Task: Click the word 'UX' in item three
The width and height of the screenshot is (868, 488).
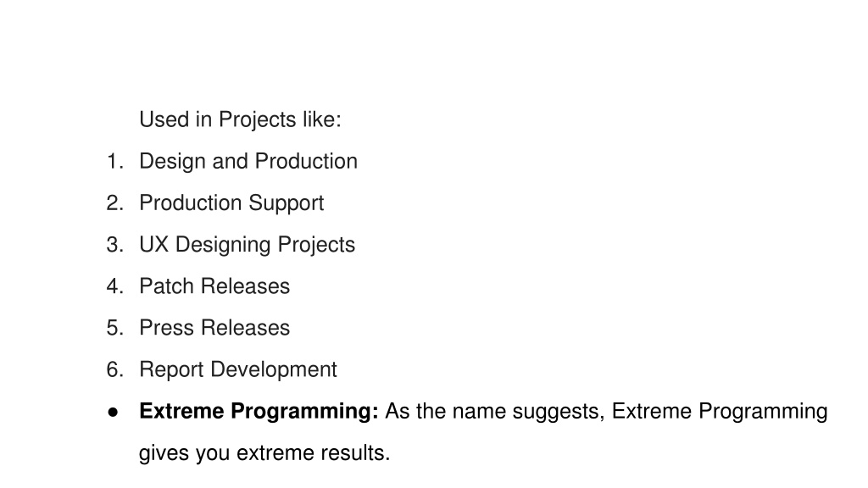Action: tap(154, 245)
